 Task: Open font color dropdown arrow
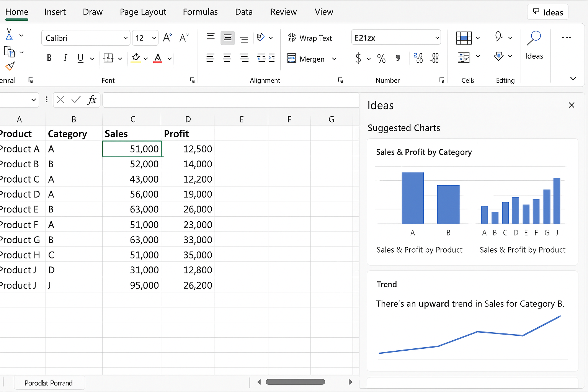[x=169, y=59]
